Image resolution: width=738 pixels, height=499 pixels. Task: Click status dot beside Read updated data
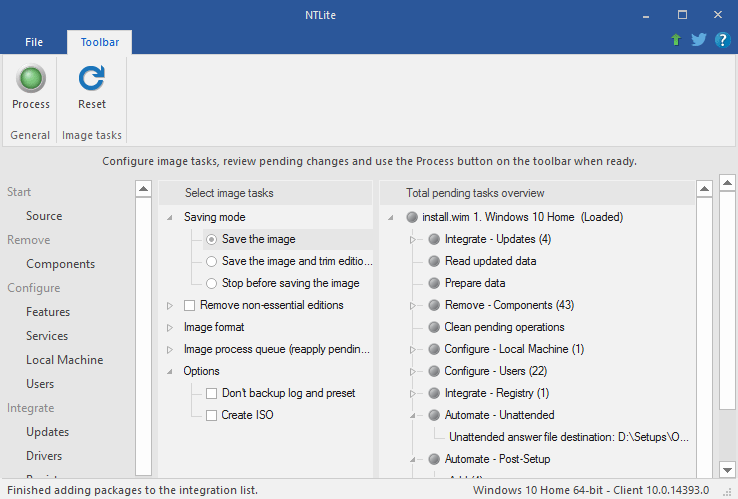point(434,261)
